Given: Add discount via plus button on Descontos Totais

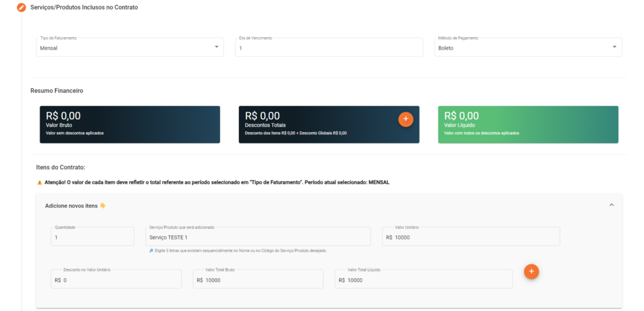Looking at the screenshot, I should pyautogui.click(x=406, y=119).
